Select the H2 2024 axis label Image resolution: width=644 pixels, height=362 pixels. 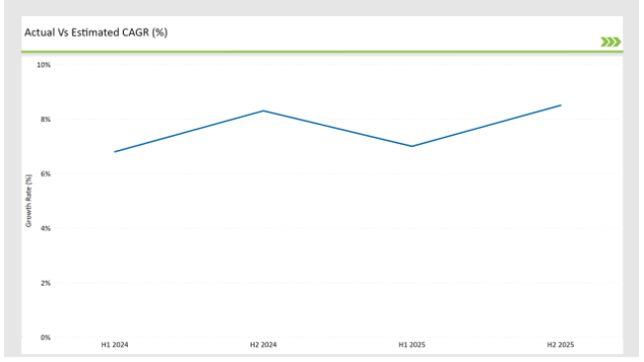click(264, 345)
